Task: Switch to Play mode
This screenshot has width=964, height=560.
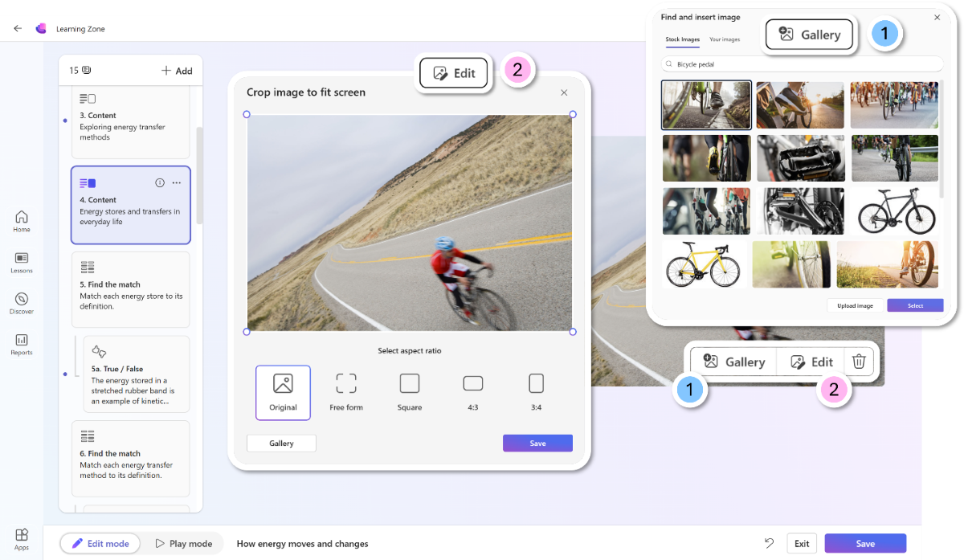Action: (x=184, y=544)
